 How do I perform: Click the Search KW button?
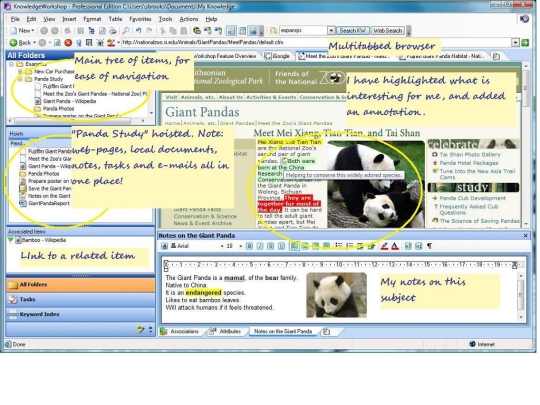click(352, 31)
